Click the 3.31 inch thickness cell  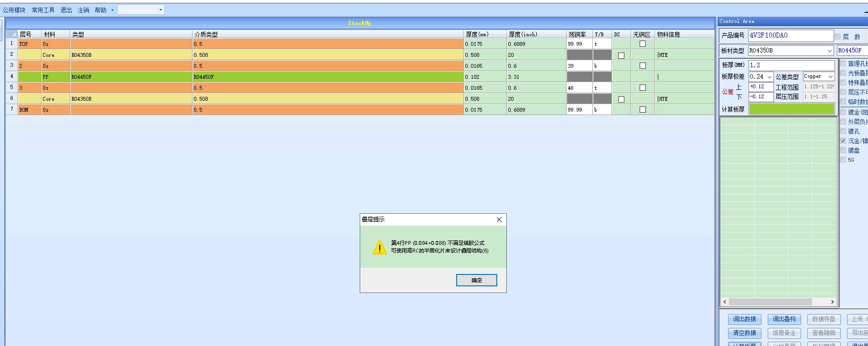point(536,77)
